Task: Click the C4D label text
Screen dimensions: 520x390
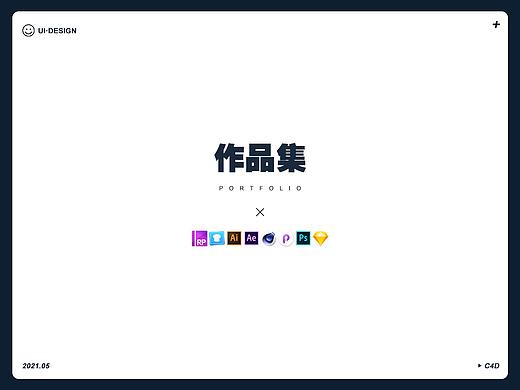Action: [492, 366]
